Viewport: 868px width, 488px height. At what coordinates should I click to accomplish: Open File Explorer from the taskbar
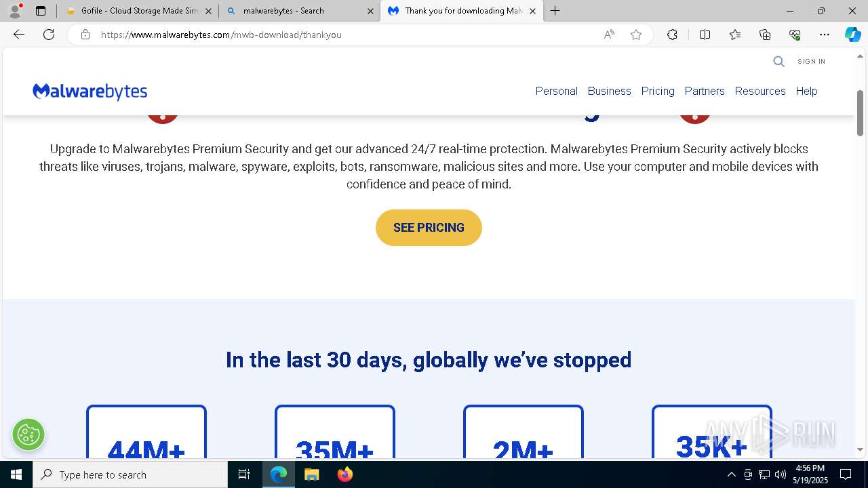(x=311, y=474)
